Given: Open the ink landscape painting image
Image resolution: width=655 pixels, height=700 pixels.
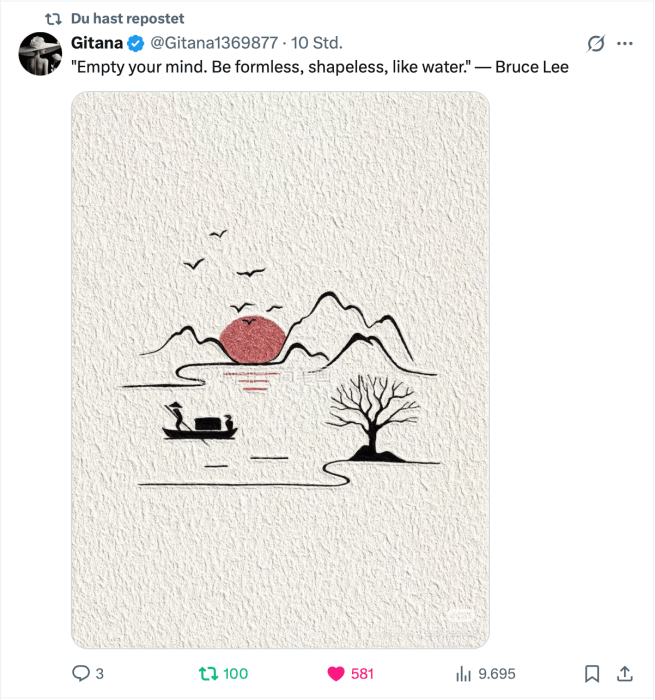Looking at the screenshot, I should (x=280, y=370).
